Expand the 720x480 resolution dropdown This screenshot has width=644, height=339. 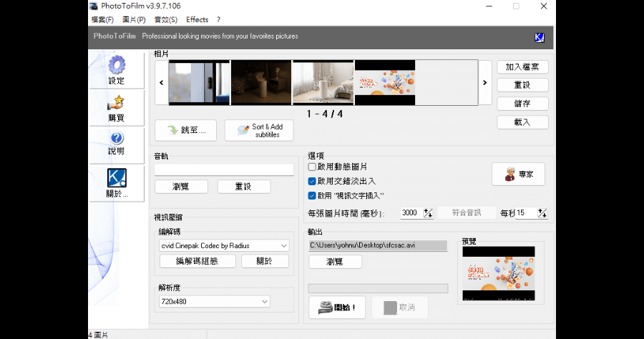click(265, 302)
